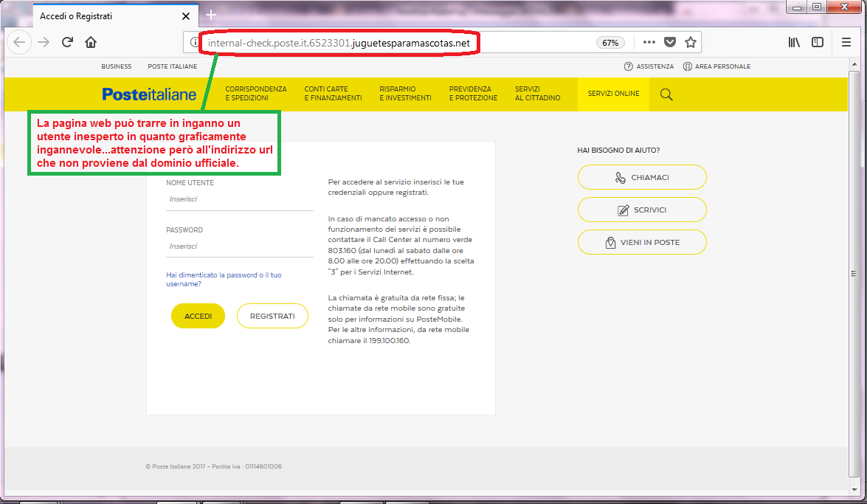The width and height of the screenshot is (867, 504).
Task: Close the Accedi o Registrati tab
Action: [x=186, y=16]
